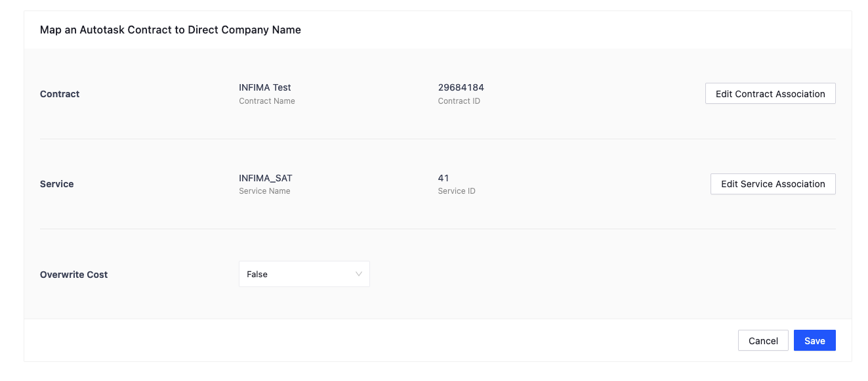Image resolution: width=868 pixels, height=381 pixels.
Task: Click the Contract section label
Action: tap(60, 94)
